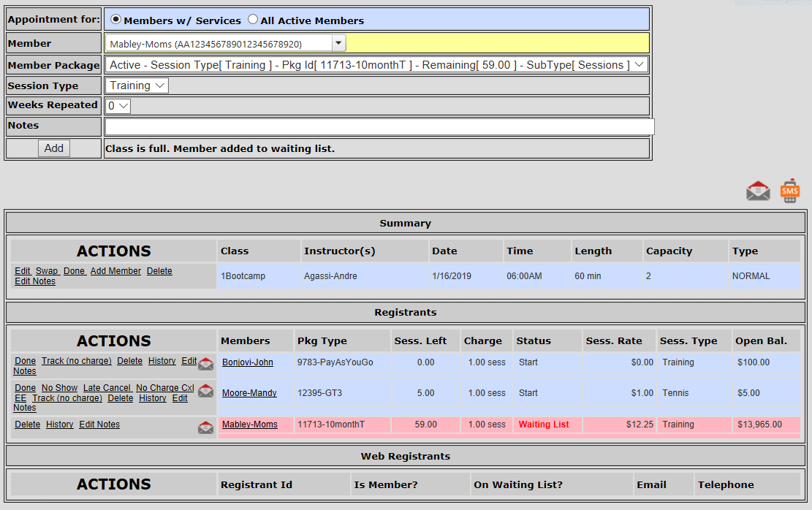
Task: Click the orange SMS phone icon
Action: click(790, 191)
